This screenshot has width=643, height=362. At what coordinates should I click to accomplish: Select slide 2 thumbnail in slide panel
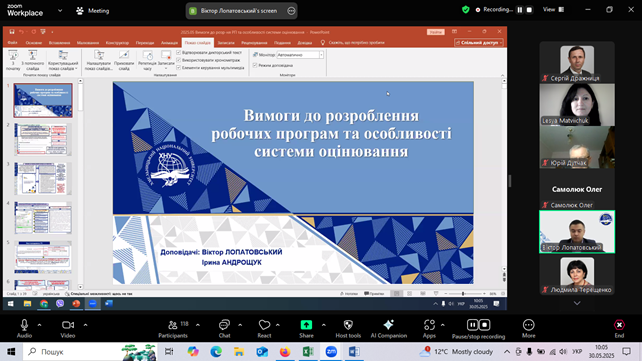click(43, 139)
